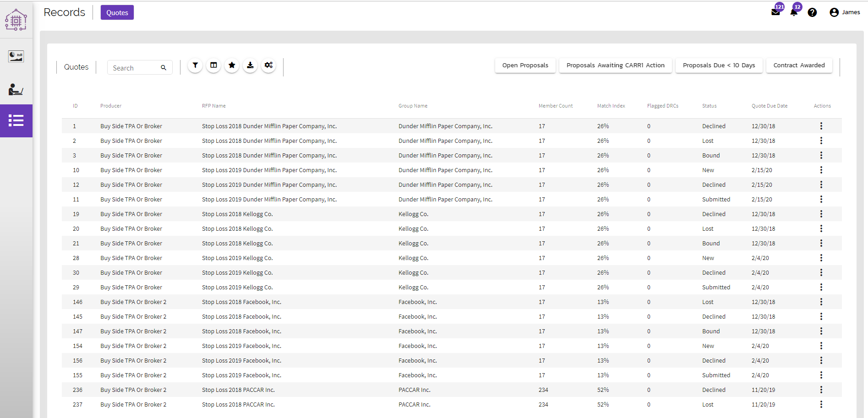The image size is (868, 418).
Task: Open the person-at-desk sidebar icon
Action: pos(16,89)
